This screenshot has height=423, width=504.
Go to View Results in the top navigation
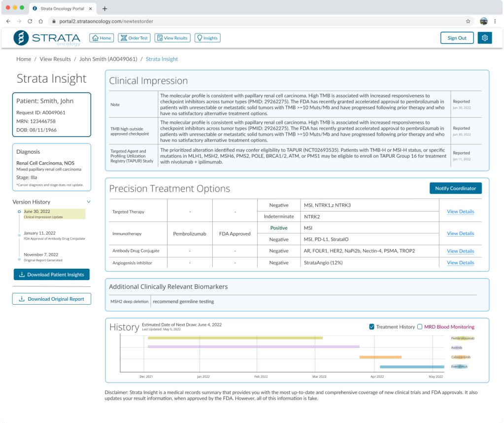172,38
